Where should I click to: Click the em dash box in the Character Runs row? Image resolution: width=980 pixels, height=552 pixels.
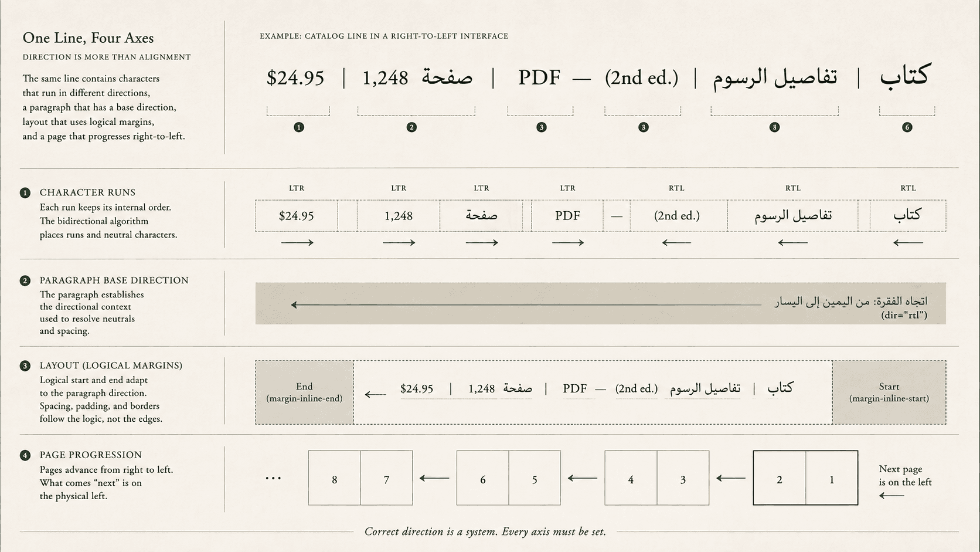point(617,216)
